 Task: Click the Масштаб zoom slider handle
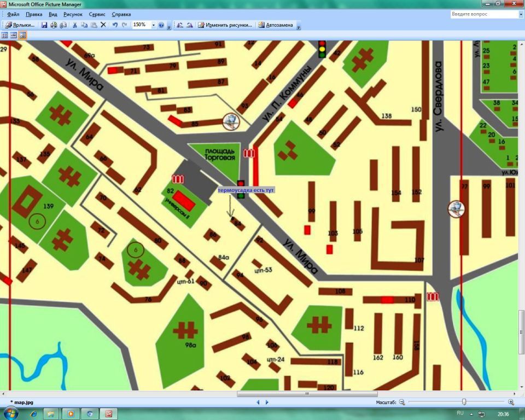(x=464, y=402)
